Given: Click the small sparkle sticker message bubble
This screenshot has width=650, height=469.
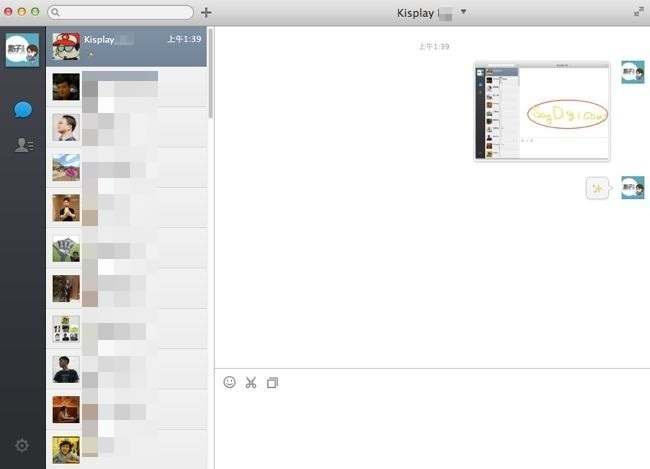Looking at the screenshot, I should (x=597, y=188).
